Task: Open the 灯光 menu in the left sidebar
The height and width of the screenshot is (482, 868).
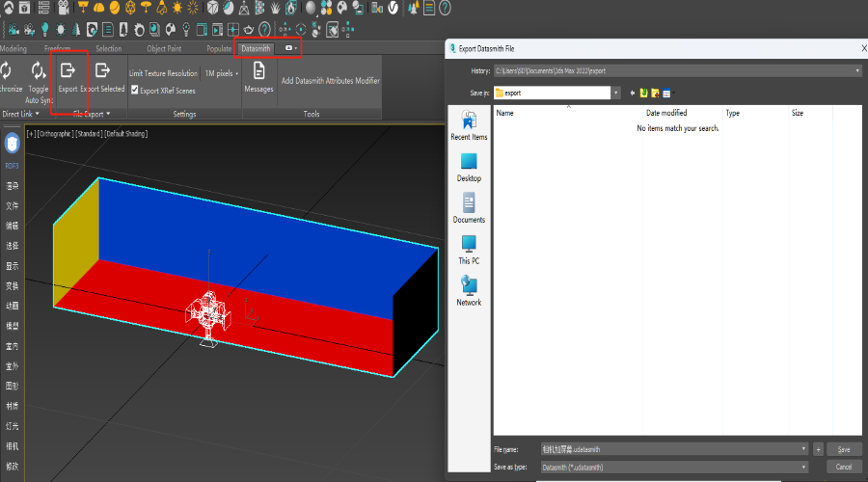Action: pyautogui.click(x=13, y=426)
